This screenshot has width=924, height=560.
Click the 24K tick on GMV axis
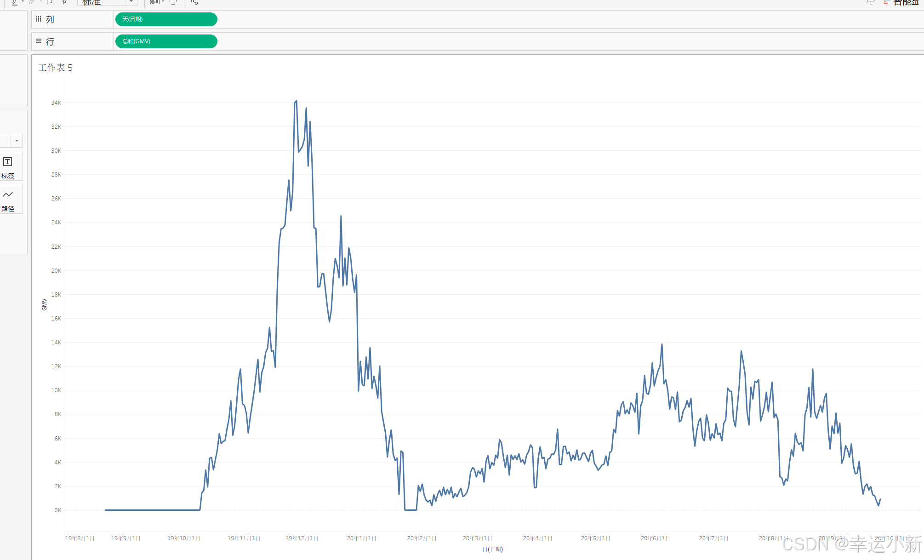(56, 223)
